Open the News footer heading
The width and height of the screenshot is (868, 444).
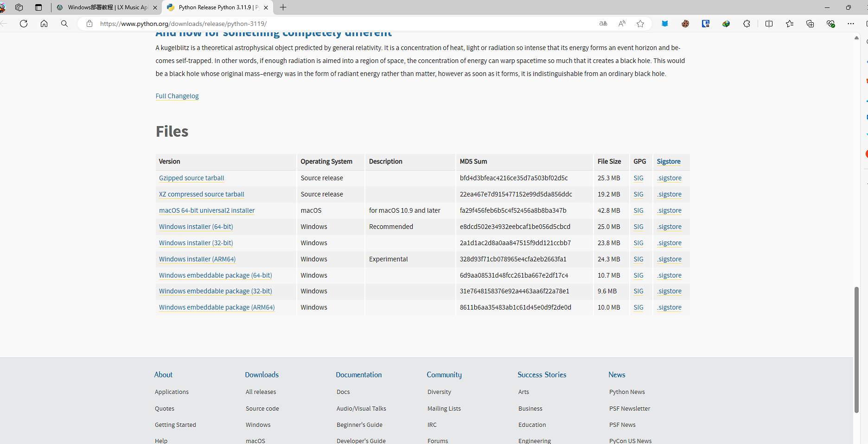pos(617,374)
